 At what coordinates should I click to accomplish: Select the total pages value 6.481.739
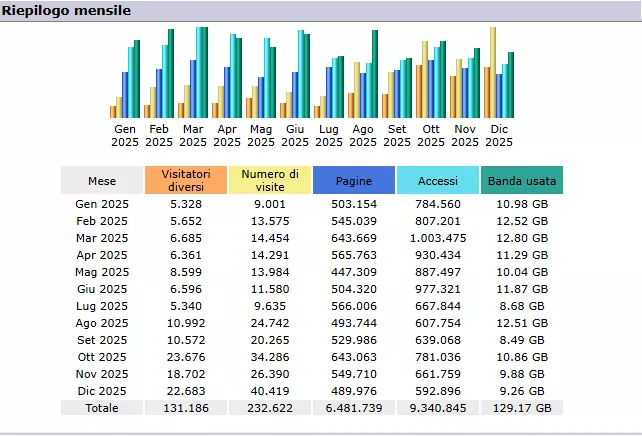tap(354, 408)
